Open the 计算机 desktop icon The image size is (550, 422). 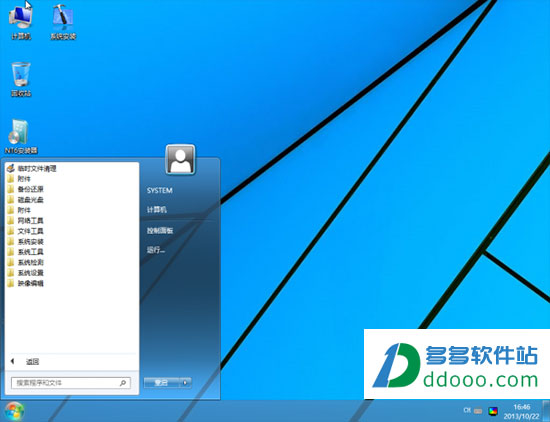pyautogui.click(x=21, y=22)
